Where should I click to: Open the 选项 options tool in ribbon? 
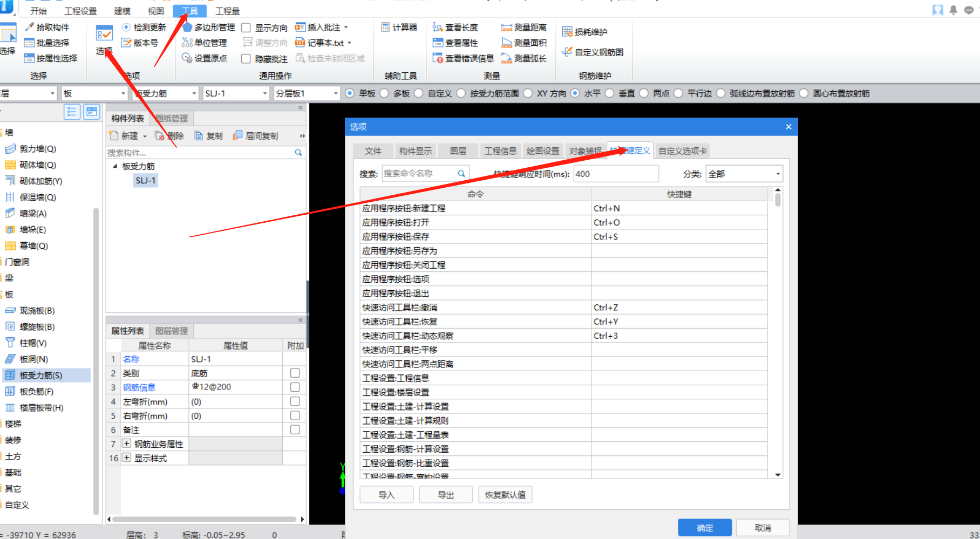click(x=104, y=39)
